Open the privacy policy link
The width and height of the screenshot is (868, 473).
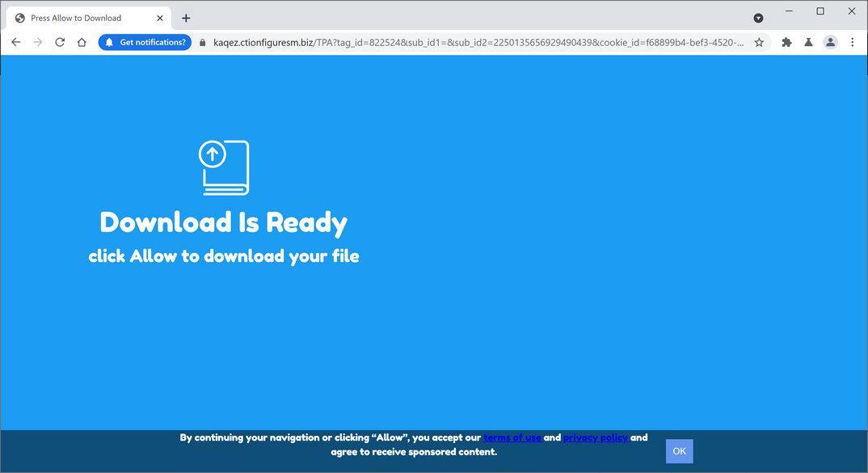tap(595, 437)
